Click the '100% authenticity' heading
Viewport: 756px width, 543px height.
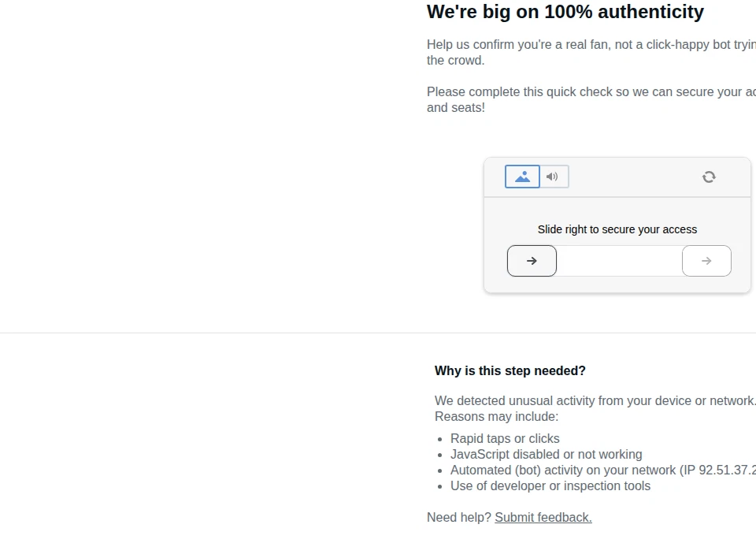(565, 12)
